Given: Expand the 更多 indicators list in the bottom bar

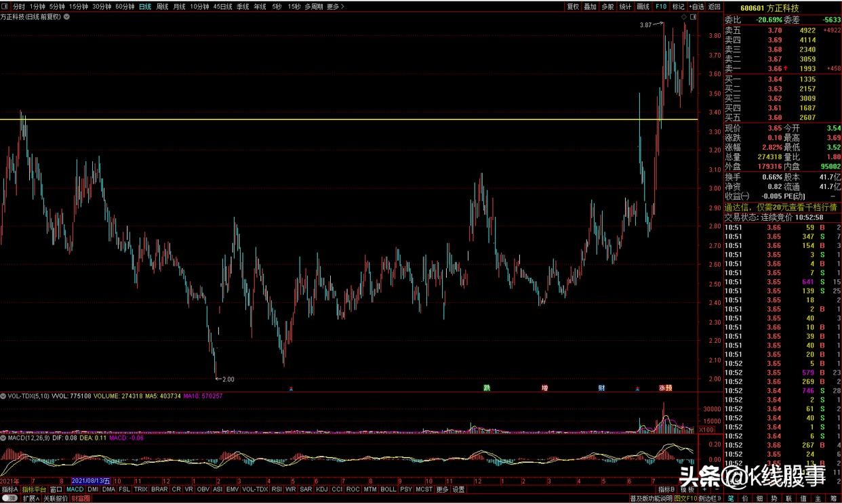Looking at the screenshot, I should (x=442, y=489).
